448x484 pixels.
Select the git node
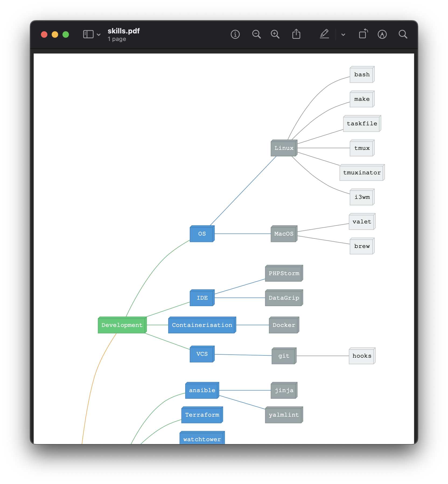284,356
